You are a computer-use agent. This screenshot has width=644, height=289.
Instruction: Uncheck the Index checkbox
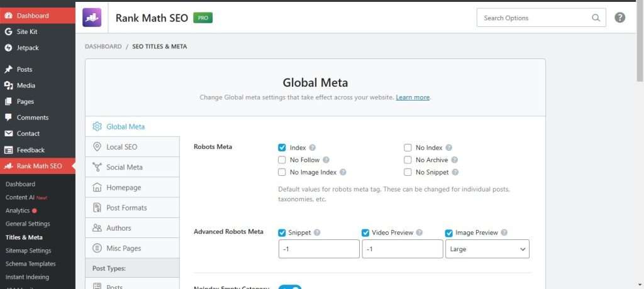point(282,148)
